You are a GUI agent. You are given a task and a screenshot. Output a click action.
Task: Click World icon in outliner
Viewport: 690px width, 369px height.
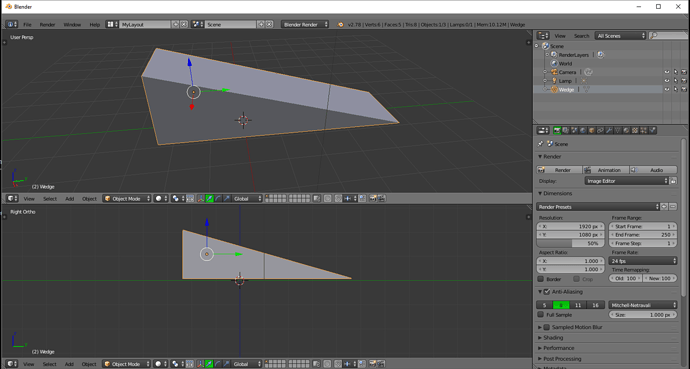click(x=554, y=63)
